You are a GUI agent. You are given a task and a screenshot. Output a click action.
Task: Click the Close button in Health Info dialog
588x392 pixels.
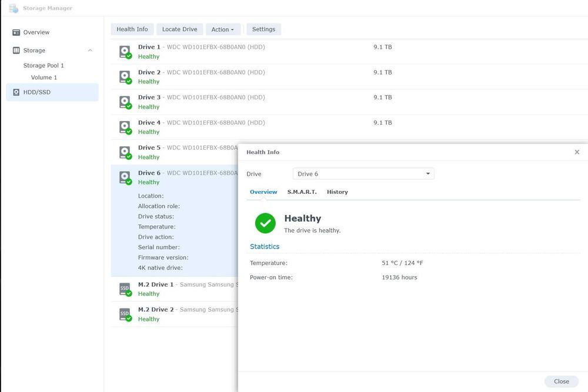click(561, 381)
